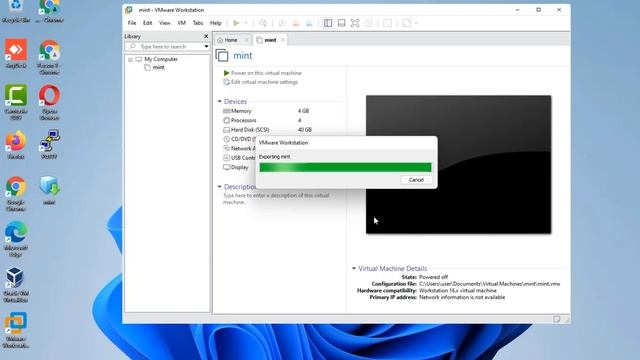
Task: Open Oracle VM VirtualBox desktop shortcut
Action: click(16, 284)
